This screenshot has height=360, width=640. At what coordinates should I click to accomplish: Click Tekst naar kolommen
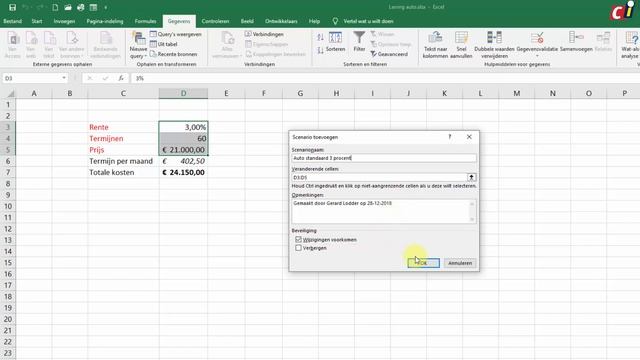tap(435, 45)
